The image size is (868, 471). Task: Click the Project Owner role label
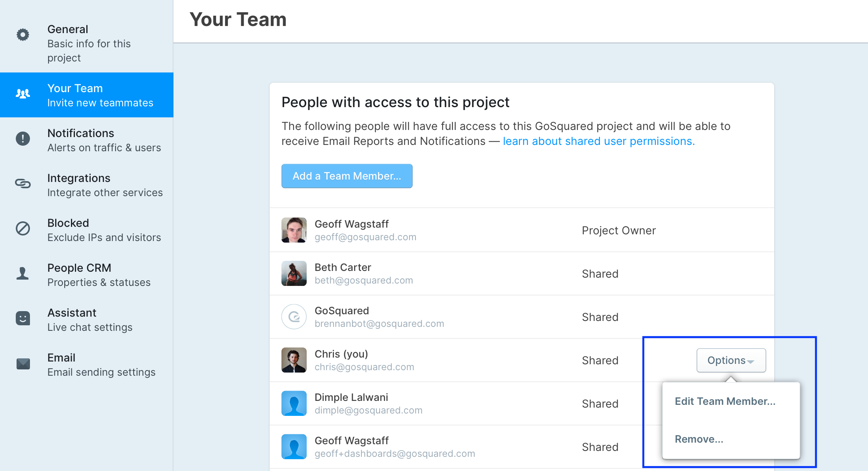(619, 230)
